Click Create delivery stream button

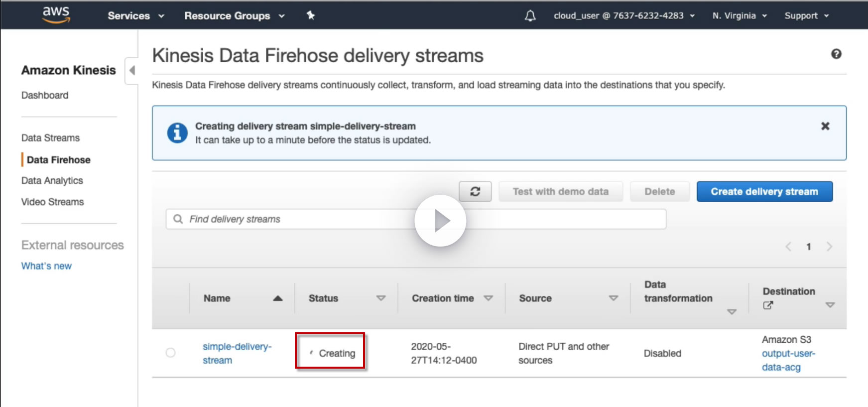pyautogui.click(x=764, y=192)
